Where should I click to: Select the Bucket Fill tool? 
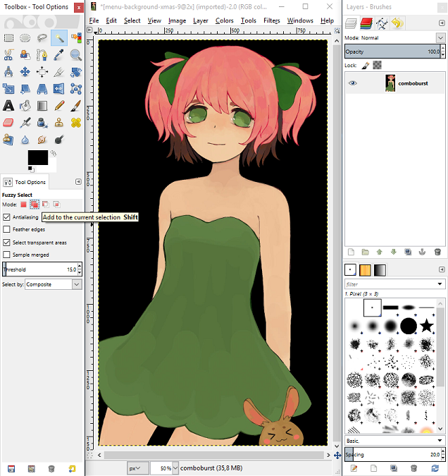(25, 106)
